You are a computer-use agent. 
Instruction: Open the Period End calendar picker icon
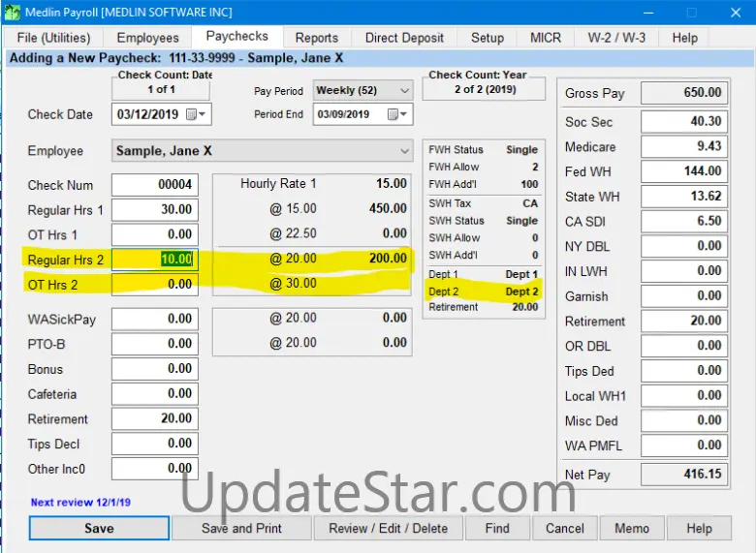[x=393, y=114]
